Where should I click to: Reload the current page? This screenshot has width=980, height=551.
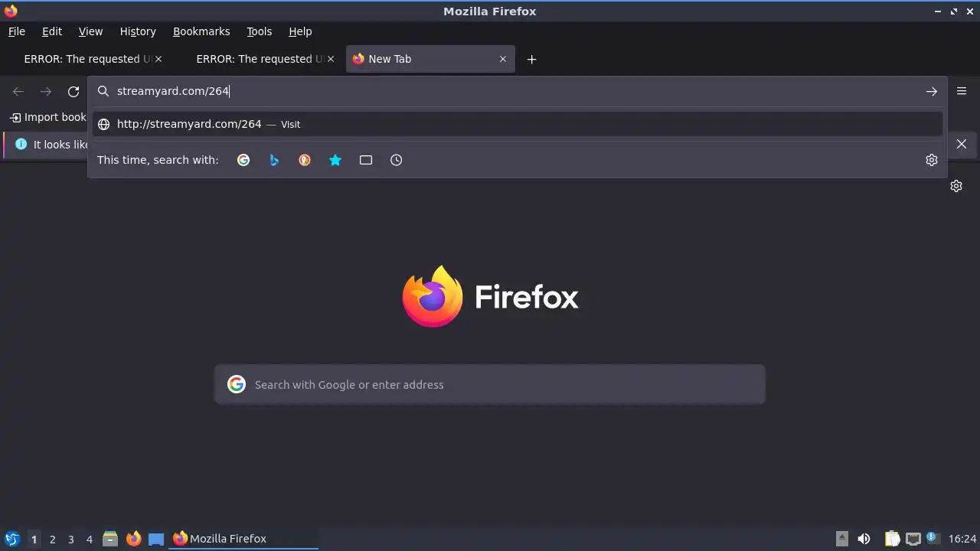pos(73,92)
